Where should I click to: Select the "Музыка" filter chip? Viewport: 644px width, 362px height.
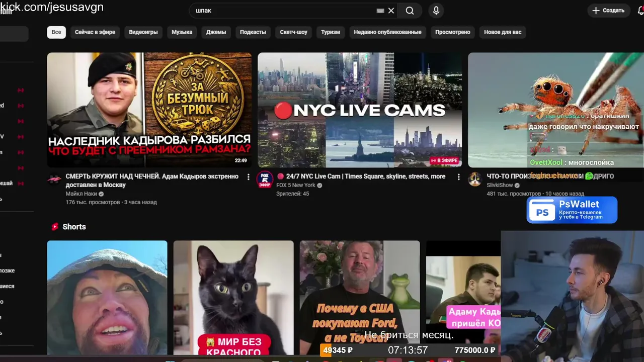point(182,32)
